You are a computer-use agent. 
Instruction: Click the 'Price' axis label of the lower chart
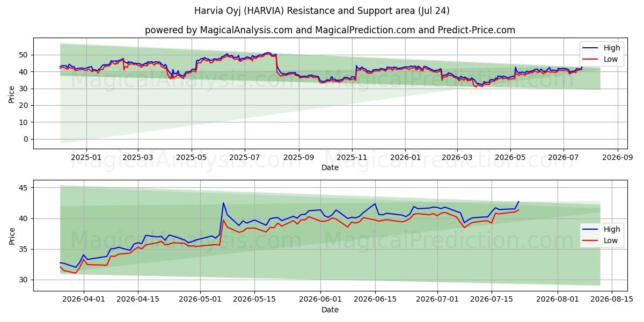click(12, 236)
